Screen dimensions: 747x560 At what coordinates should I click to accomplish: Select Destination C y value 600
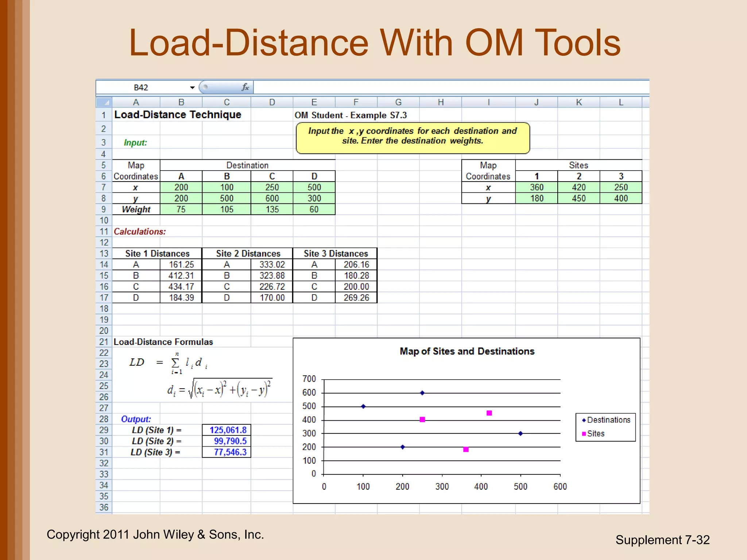272,198
